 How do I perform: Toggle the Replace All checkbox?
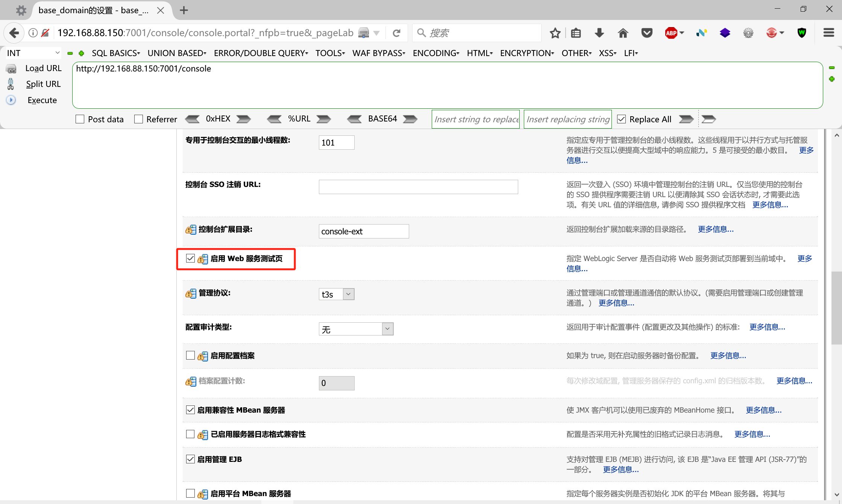tap(622, 119)
